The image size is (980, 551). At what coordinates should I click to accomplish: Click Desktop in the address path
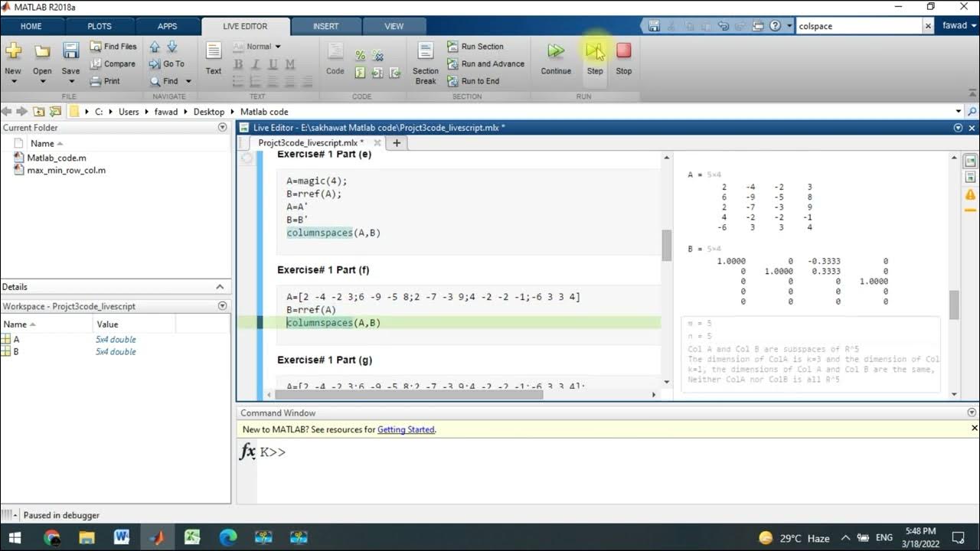209,112
